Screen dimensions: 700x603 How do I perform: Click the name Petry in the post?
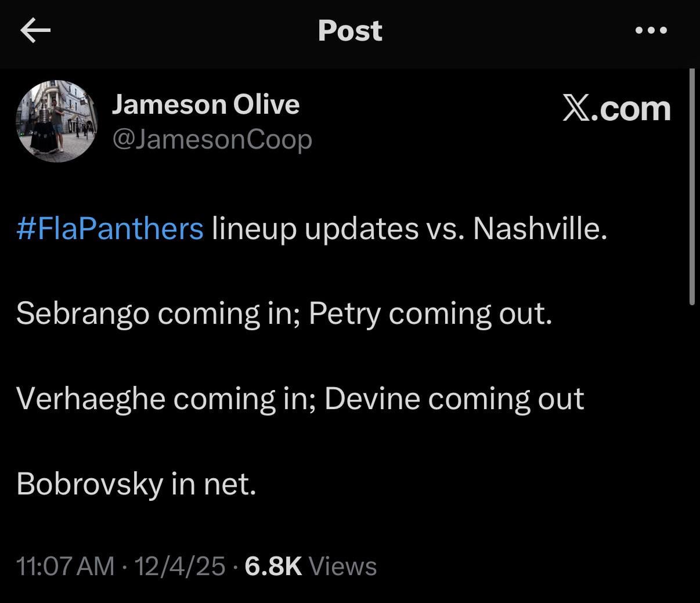coord(344,314)
